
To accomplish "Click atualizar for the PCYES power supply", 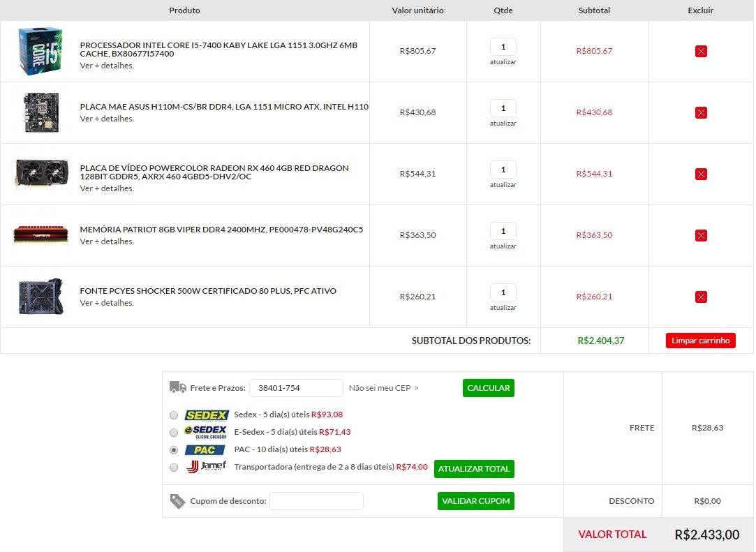I will [x=503, y=308].
